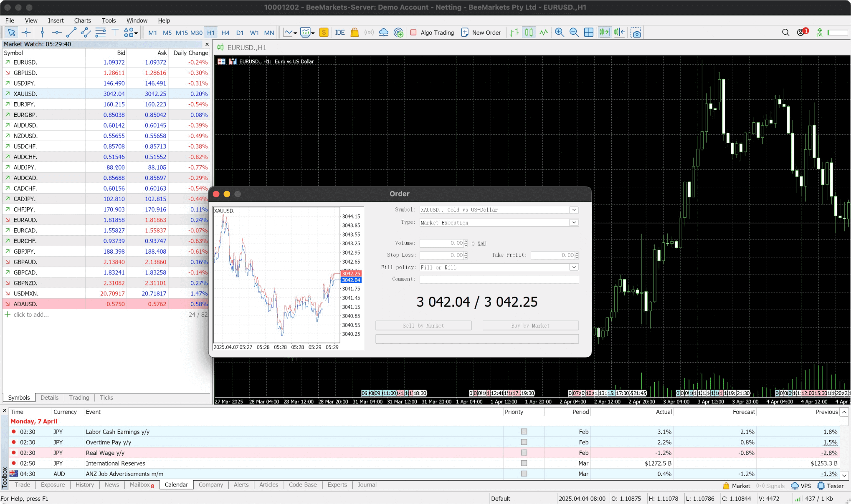Switch chart to bar chart view
Image resolution: width=851 pixels, height=504 pixels.
514,33
